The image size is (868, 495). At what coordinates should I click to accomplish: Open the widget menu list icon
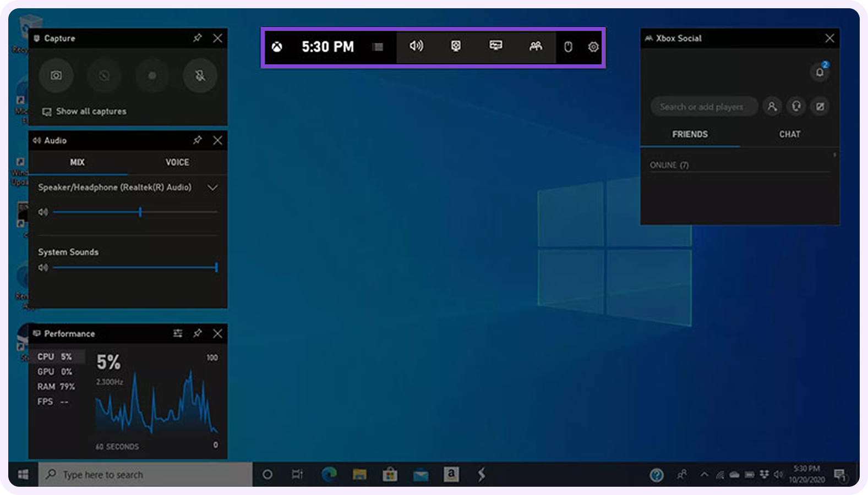click(x=378, y=47)
